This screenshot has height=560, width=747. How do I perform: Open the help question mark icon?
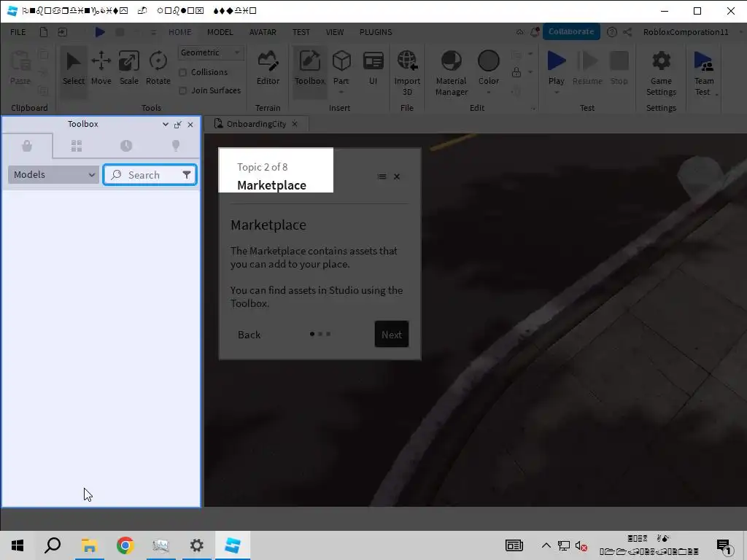(612, 32)
